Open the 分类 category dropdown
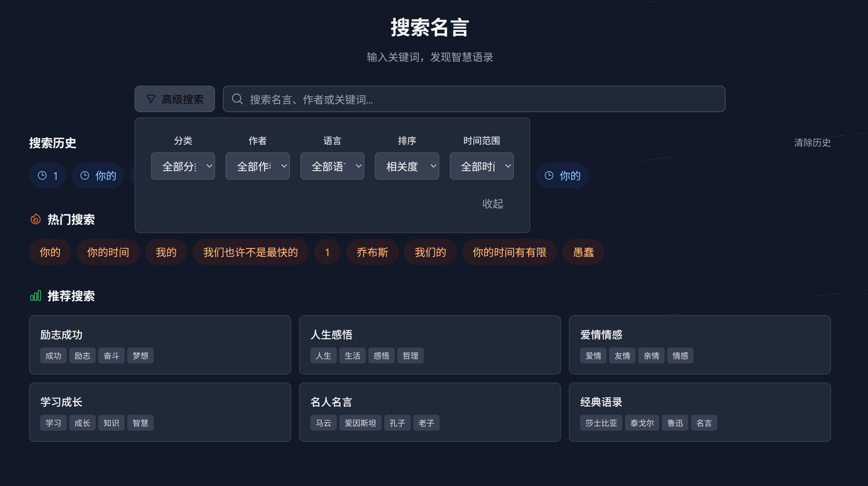Screen dimensions: 868x486 coord(183,166)
